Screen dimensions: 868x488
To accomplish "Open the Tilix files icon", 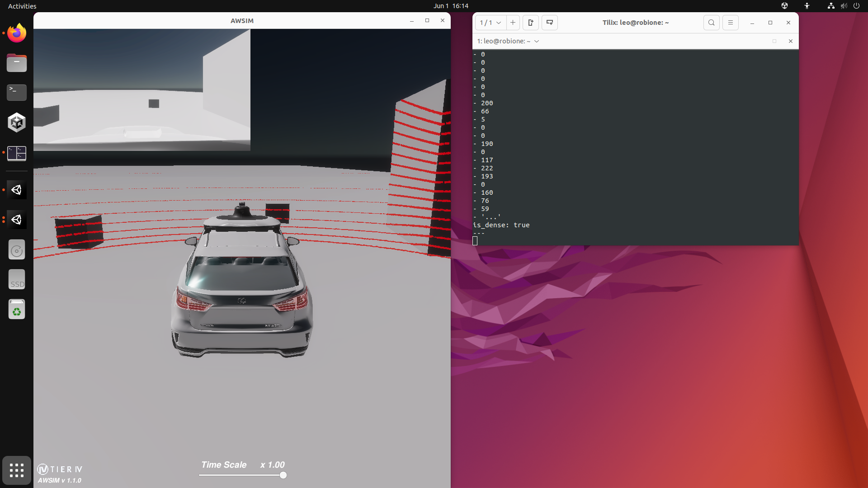I will [17, 63].
